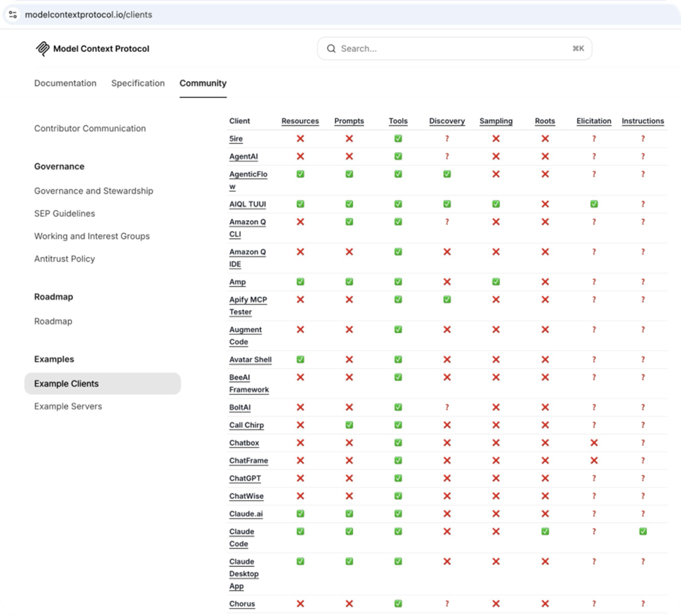Open the Specification tab
Image resolution: width=681 pixels, height=616 pixels.
[137, 83]
